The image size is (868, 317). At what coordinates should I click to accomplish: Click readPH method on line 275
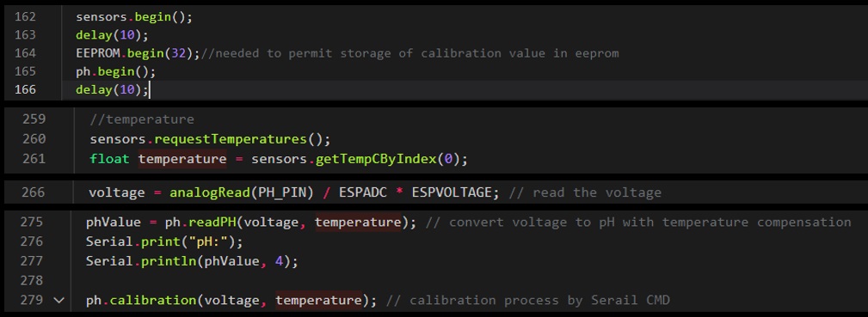pos(212,223)
